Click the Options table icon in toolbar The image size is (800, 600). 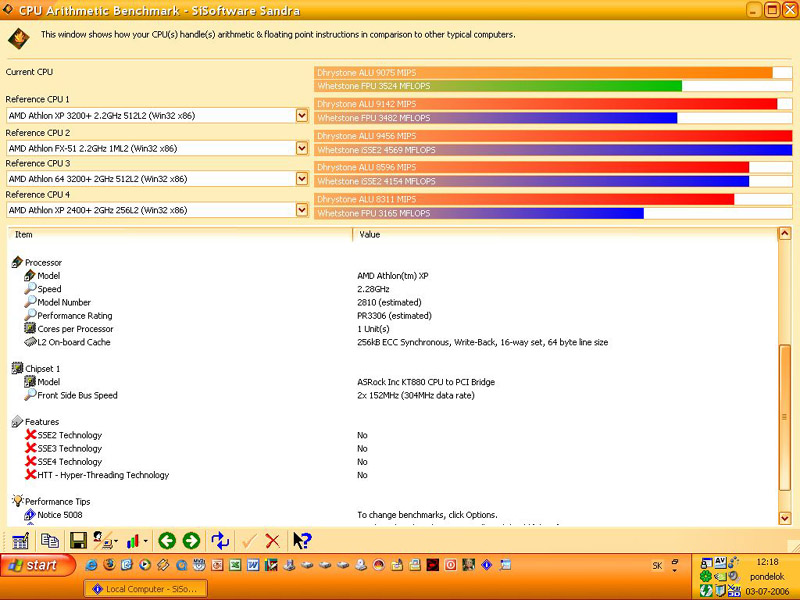[x=20, y=541]
